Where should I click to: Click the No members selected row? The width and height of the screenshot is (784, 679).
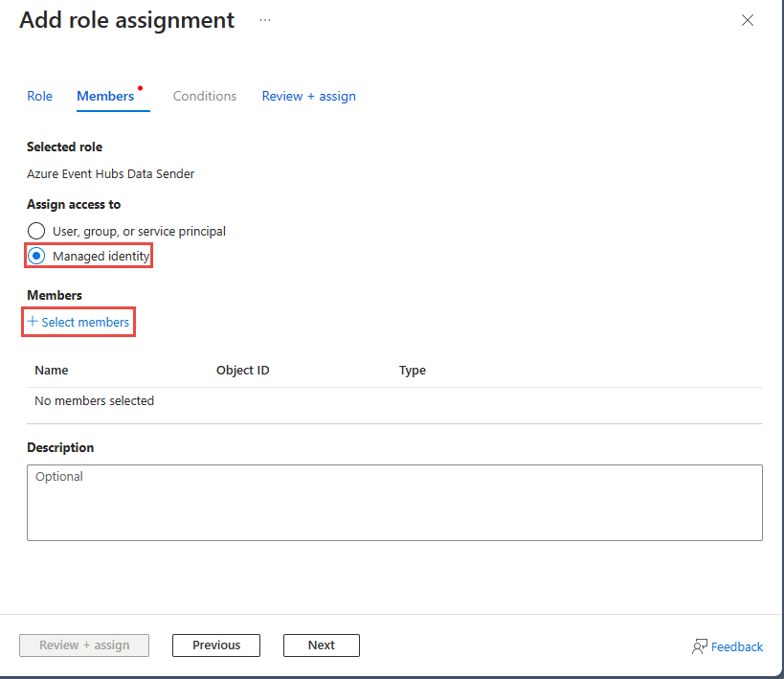(94, 400)
